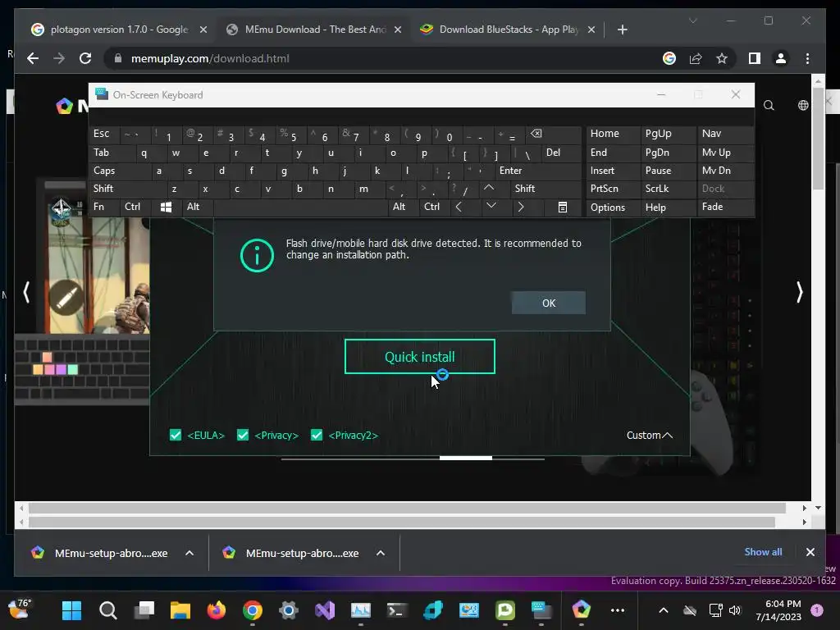Click the share page icon in address bar

(696, 58)
